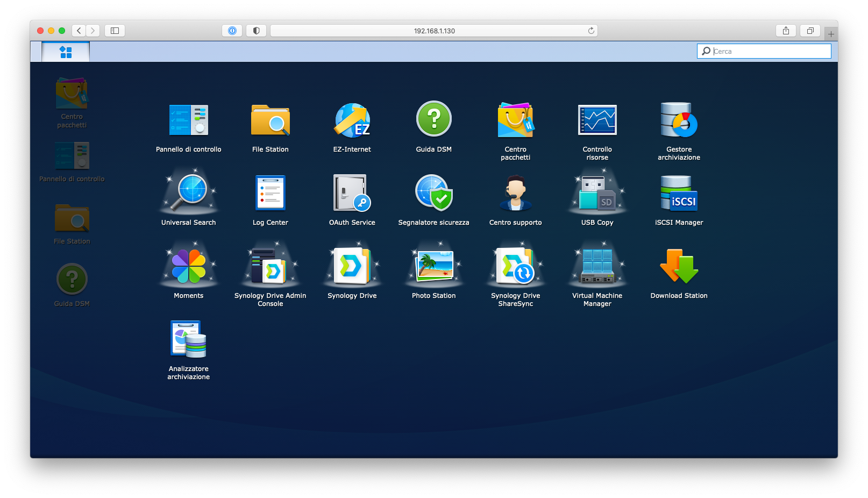This screenshot has height=498, width=868.
Task: Open Photo Station application
Action: click(433, 267)
